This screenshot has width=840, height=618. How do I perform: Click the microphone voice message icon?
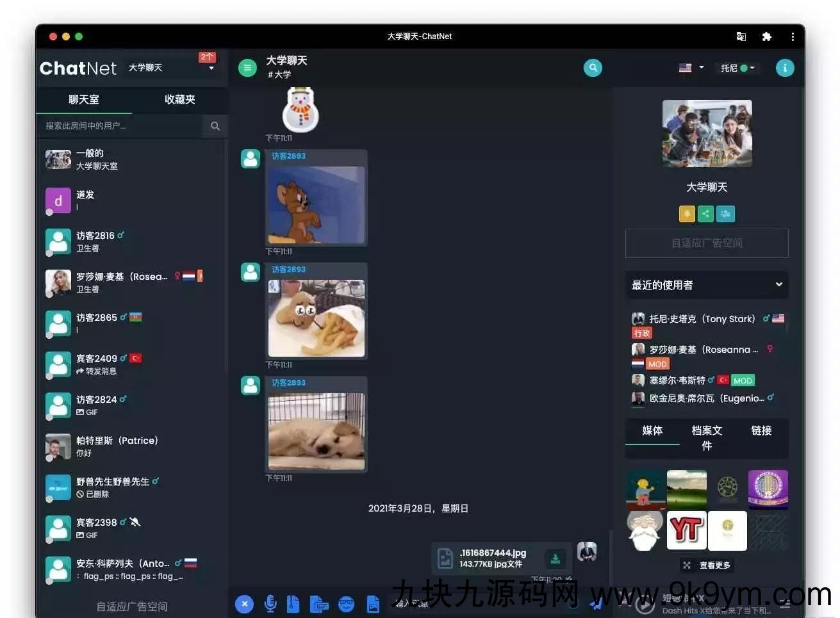(x=270, y=603)
